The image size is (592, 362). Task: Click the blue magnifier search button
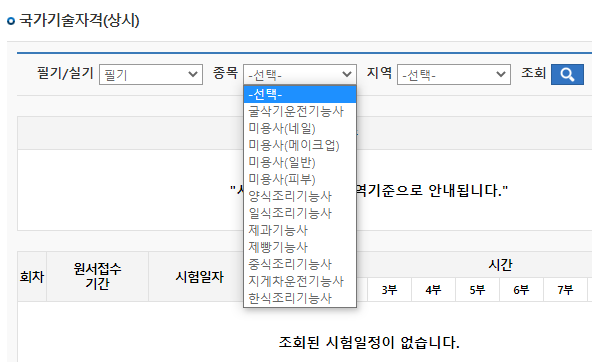tap(567, 74)
